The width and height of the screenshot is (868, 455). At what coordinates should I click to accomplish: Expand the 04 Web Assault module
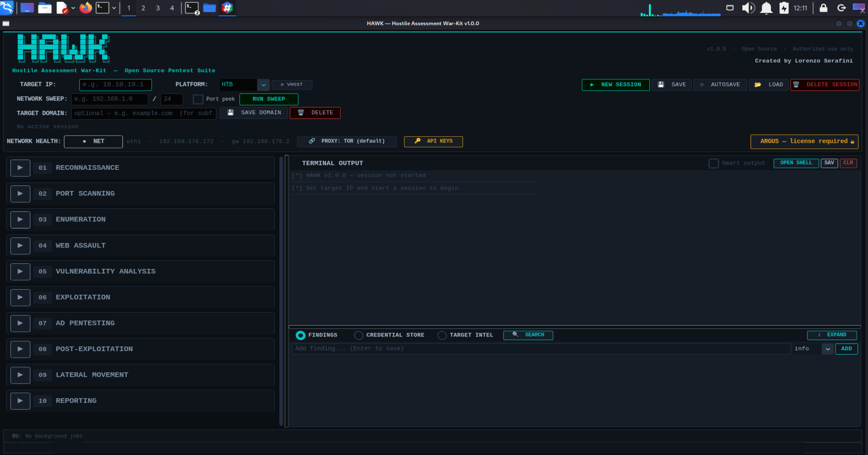pos(20,245)
